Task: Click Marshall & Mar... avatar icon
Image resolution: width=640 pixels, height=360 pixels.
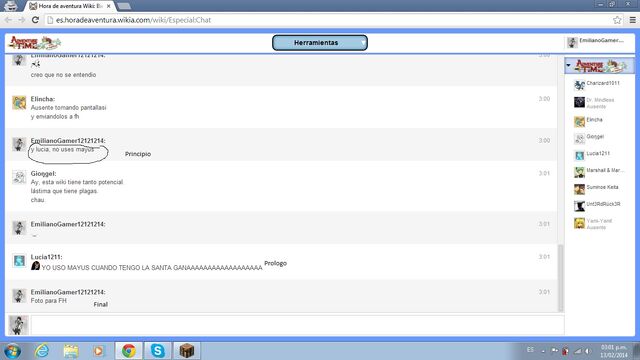Action: tap(579, 172)
